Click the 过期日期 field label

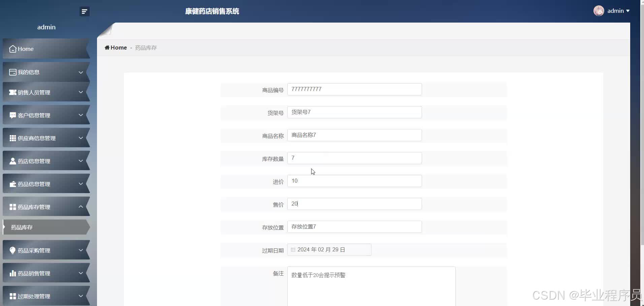[x=273, y=250]
